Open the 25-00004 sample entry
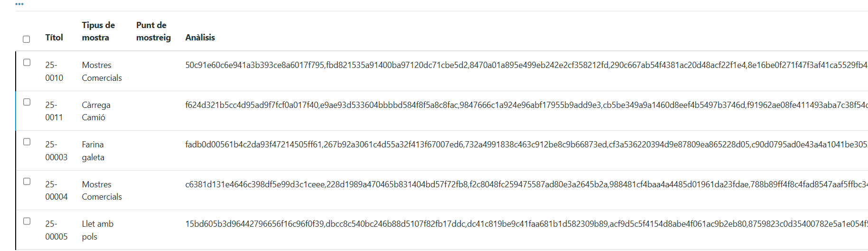This screenshot has height=251, width=868. pyautogui.click(x=56, y=191)
